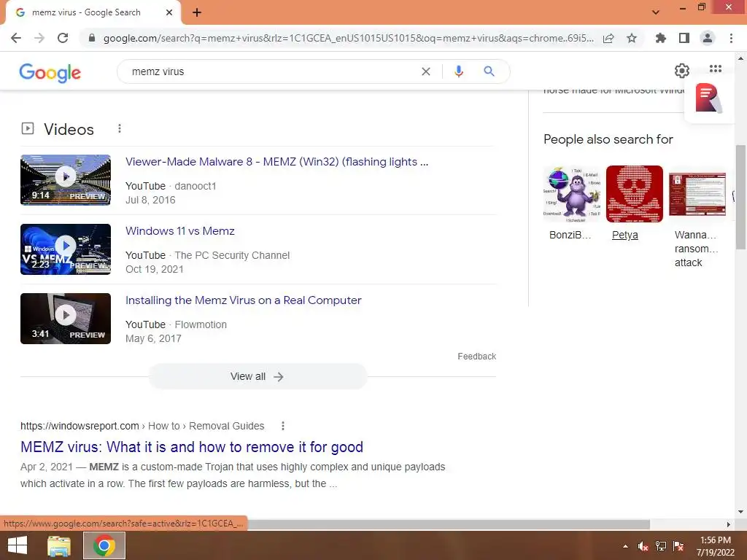Screen dimensions: 747x560
Task: Click the vertical page scrollbar thumb
Action: (740, 197)
